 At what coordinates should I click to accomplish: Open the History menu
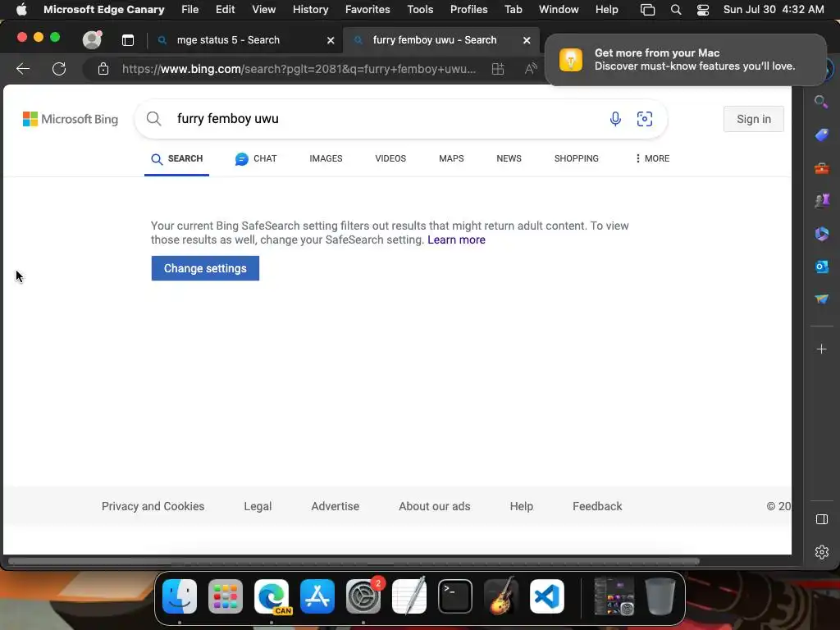click(x=310, y=10)
